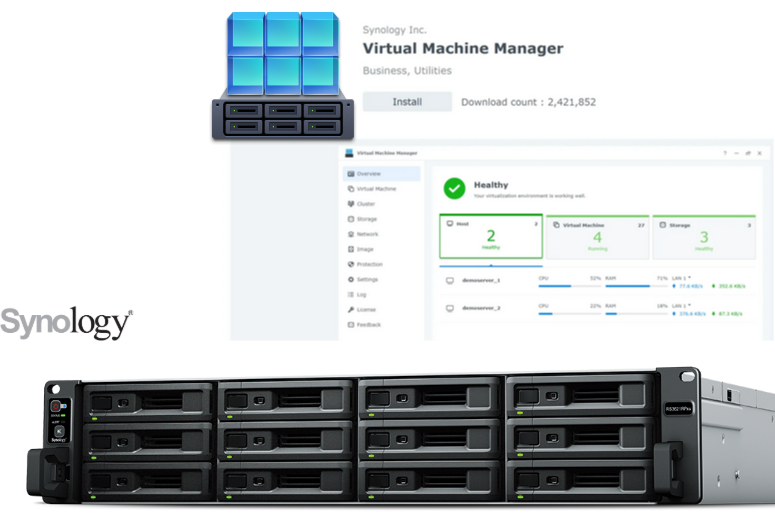Select Overview in the sidebar
The image size is (775, 520).
[382, 174]
